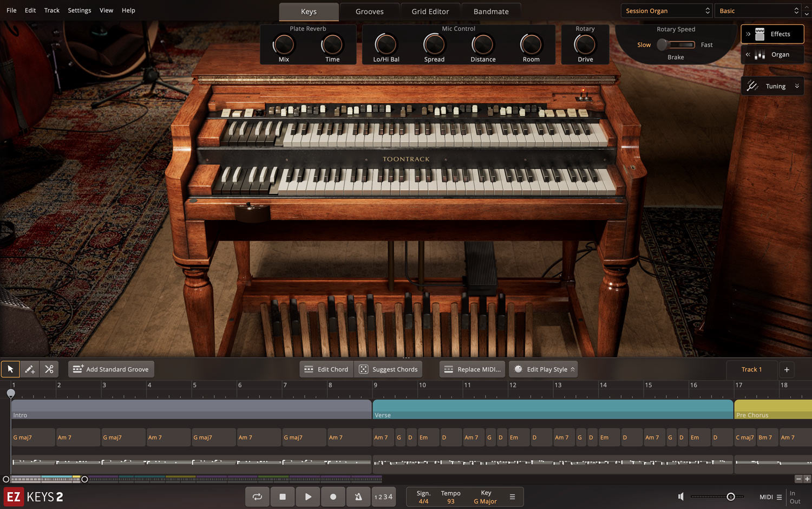812x509 pixels.
Task: Switch to the Grooves tab
Action: 370,11
